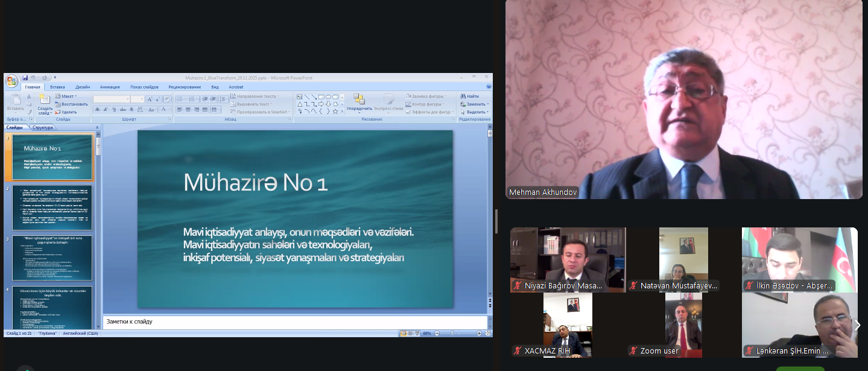The image size is (868, 371).
Task: Toggle italic К formatting
Action: (x=105, y=110)
